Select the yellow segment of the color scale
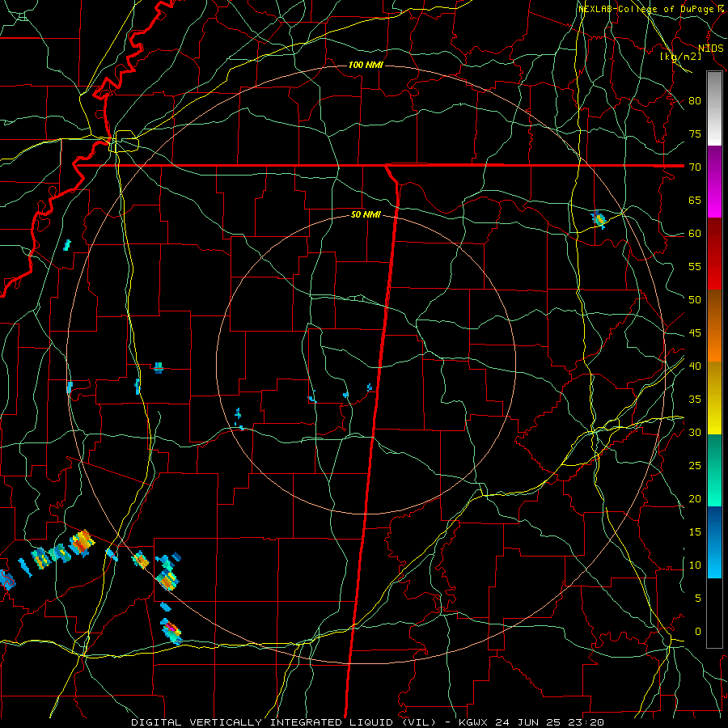728x728 pixels. [x=714, y=398]
